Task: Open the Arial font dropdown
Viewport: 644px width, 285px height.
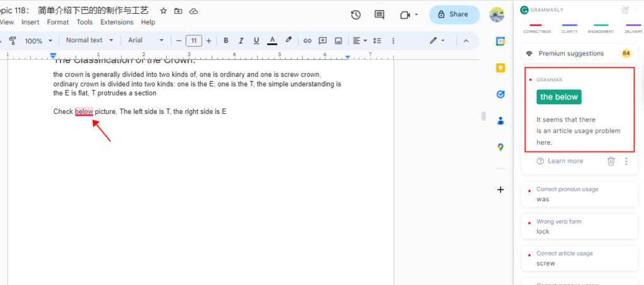Action: coord(146,40)
